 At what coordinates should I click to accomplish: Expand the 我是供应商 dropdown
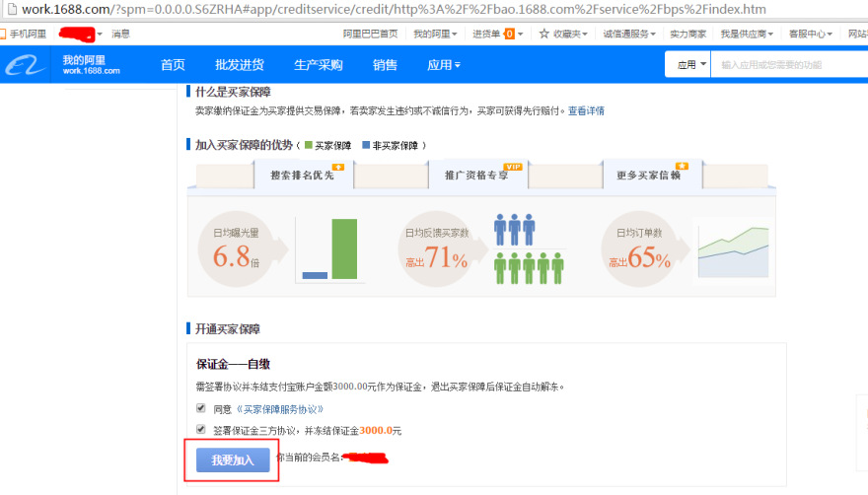click(x=747, y=34)
